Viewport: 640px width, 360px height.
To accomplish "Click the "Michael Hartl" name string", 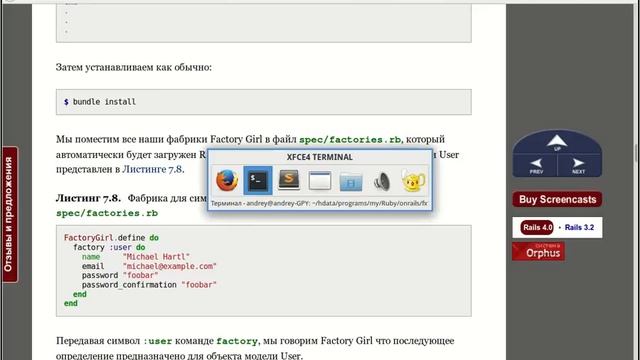I will tap(156, 257).
